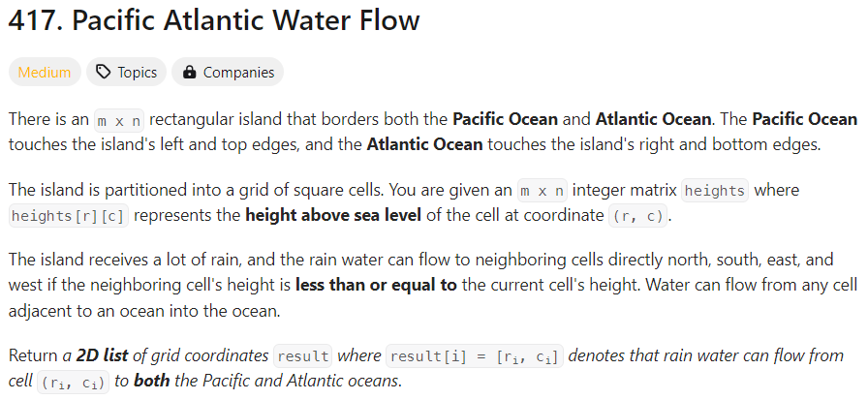Click the problem title 417. Pacific Atlantic Water Flow
Screen dimensions: 868x400
click(x=214, y=20)
